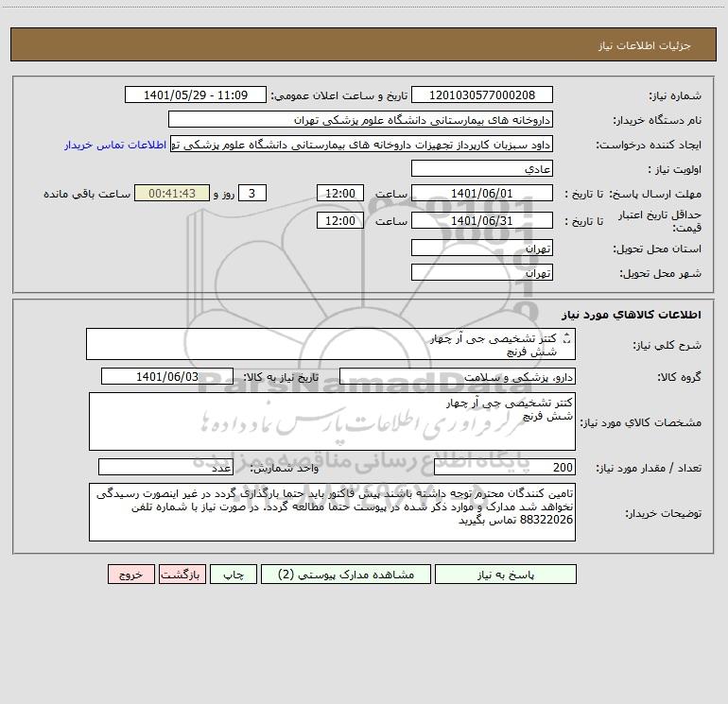This screenshot has width=728, height=704.
Task: Click the خروج exit button
Action: [x=130, y=574]
